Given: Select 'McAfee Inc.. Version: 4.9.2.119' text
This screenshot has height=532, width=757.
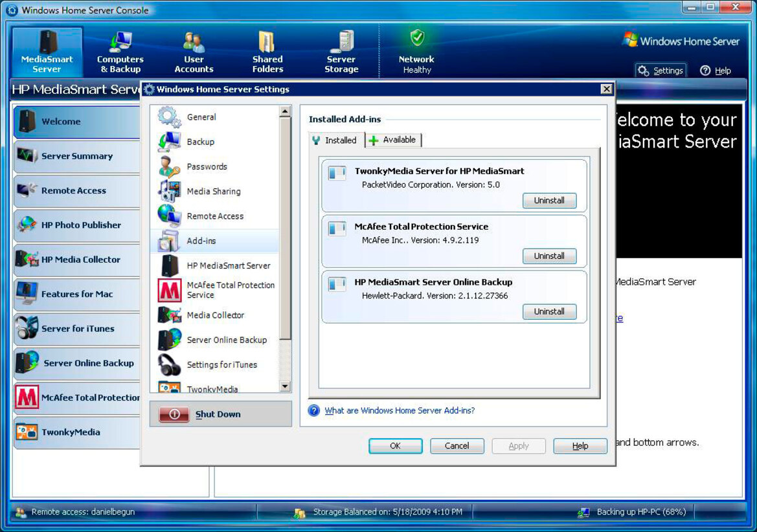Looking at the screenshot, I should coord(420,240).
